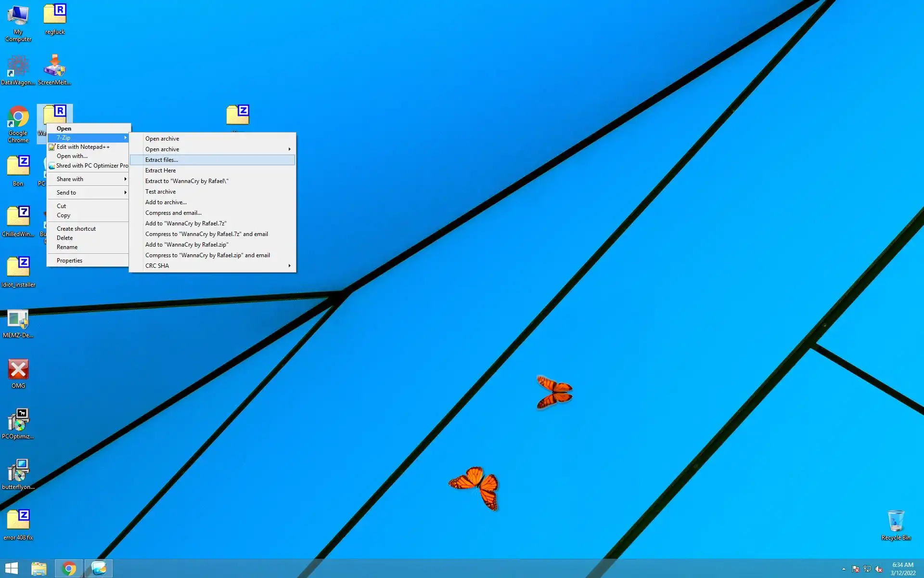Viewport: 924px width, 578px height.
Task: Click the OMG red X icon
Action: point(18,370)
